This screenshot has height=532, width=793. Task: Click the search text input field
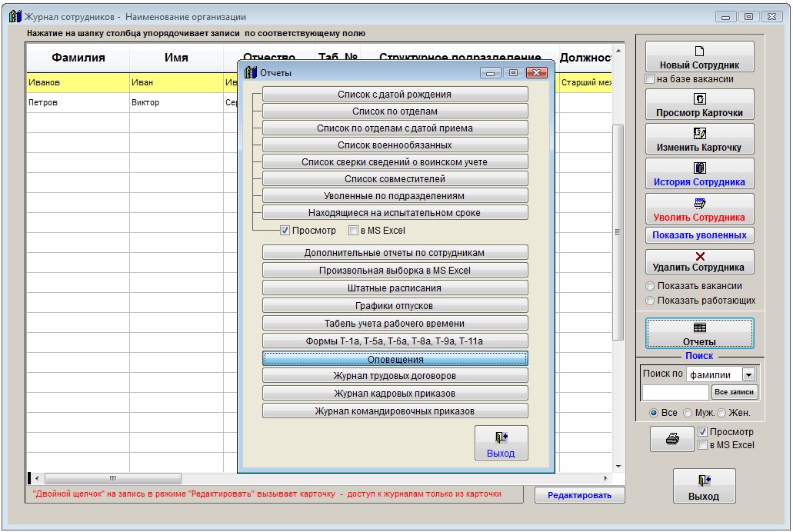[675, 392]
